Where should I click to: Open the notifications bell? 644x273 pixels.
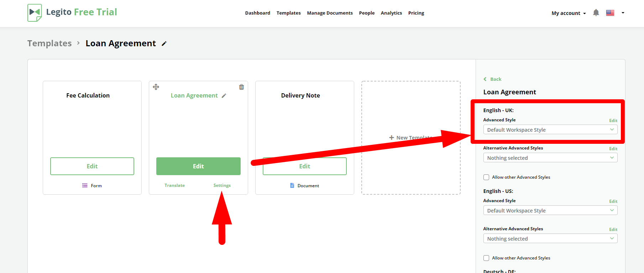pos(596,13)
